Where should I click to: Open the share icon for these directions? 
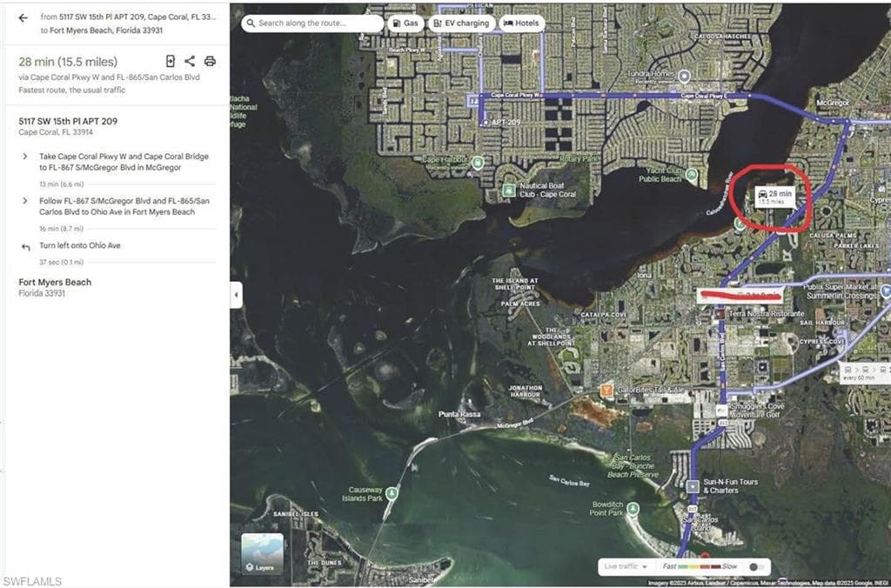(188, 62)
